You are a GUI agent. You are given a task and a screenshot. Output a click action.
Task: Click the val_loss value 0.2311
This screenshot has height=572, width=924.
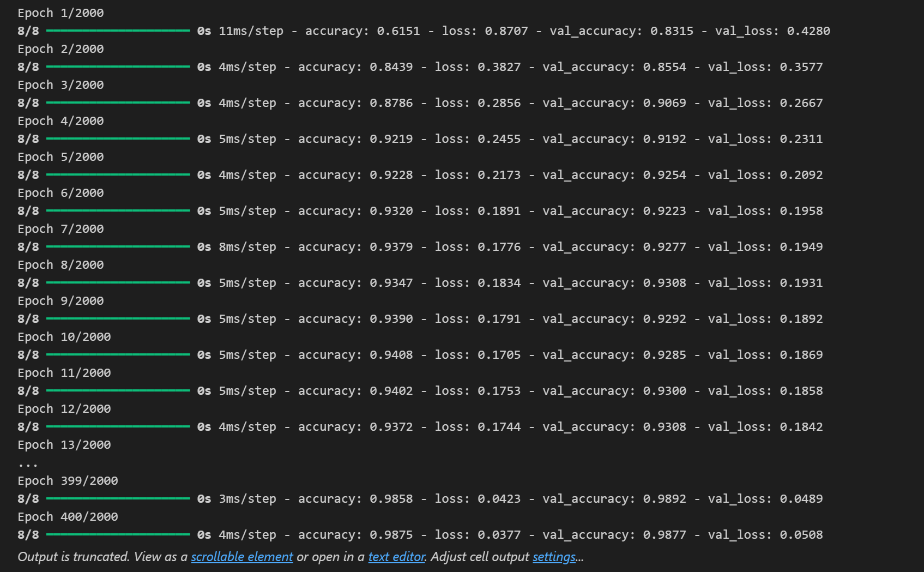[801, 139]
